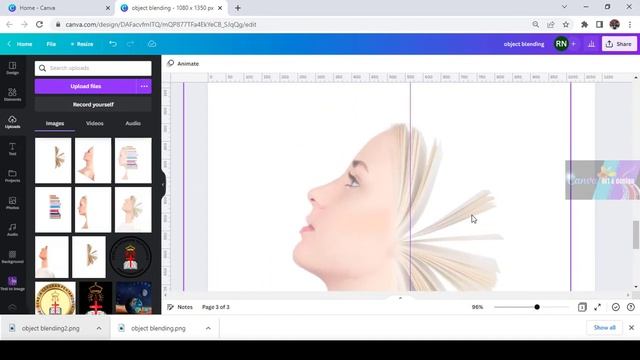Click the browser reload icon
Screen dimensions: 640x360
pyautogui.click(x=39, y=24)
